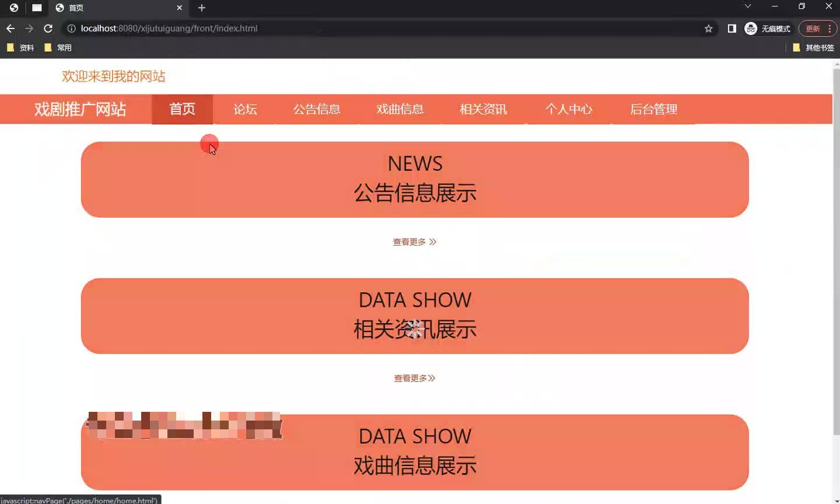
Task: Navigate to 论坛 in the menu
Action: coord(244,109)
